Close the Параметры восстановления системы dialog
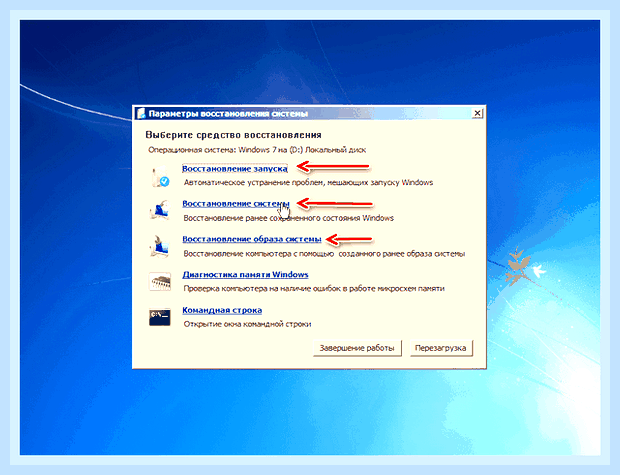Image resolution: width=620 pixels, height=475 pixels. coord(477,113)
